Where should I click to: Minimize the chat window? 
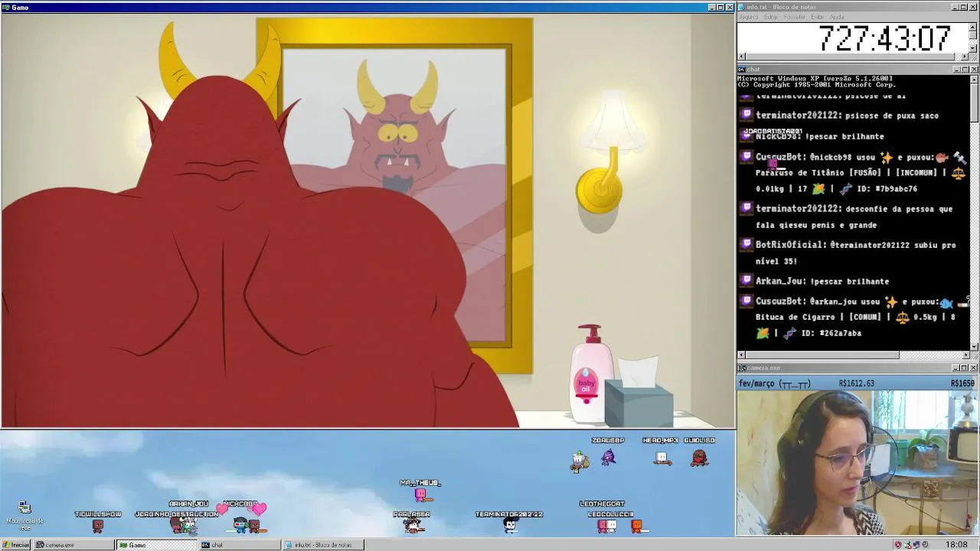click(957, 70)
